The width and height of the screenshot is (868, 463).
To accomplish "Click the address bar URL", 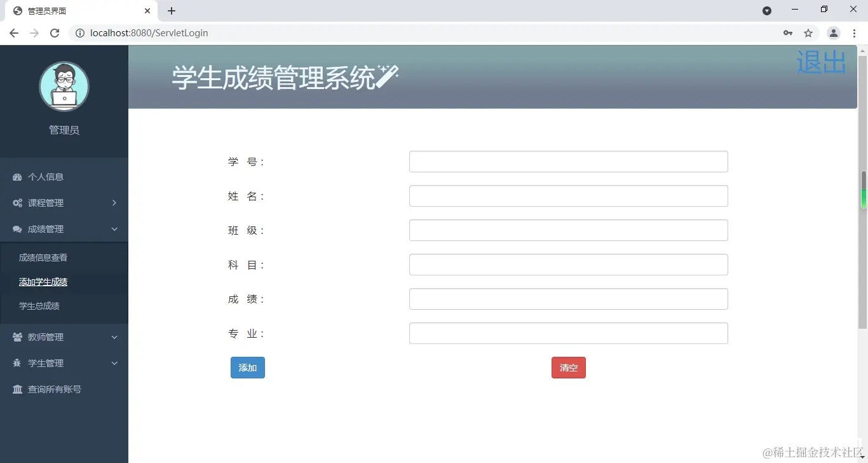I will 149,33.
